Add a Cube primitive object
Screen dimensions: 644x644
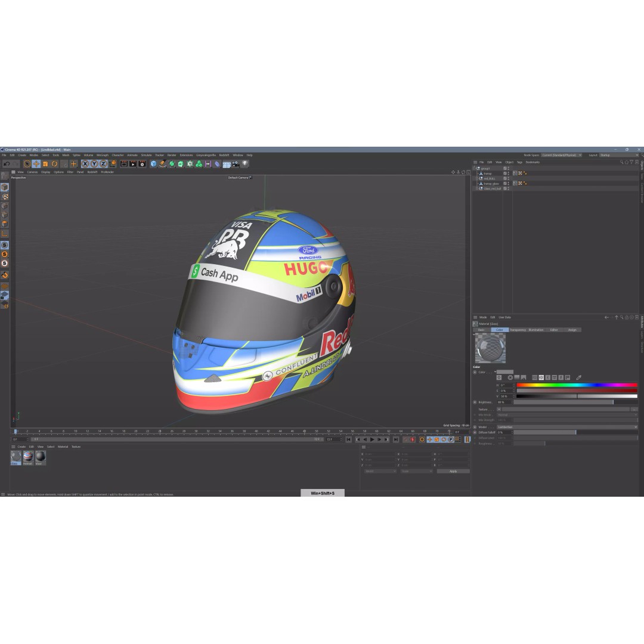click(154, 164)
